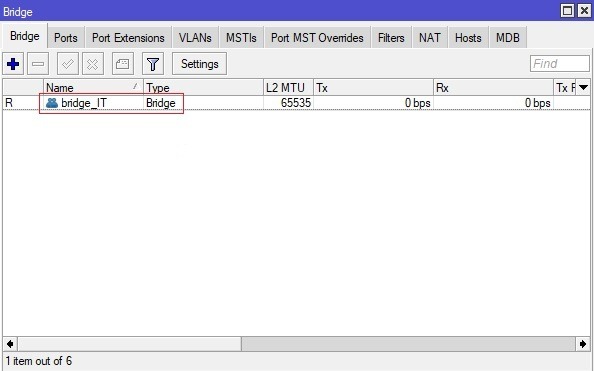Sort list by the Name column header

(93, 88)
